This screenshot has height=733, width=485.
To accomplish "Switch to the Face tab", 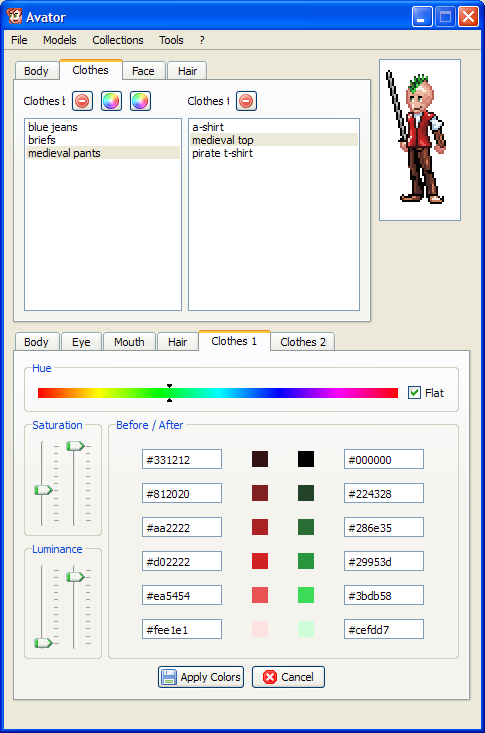I will 143,71.
